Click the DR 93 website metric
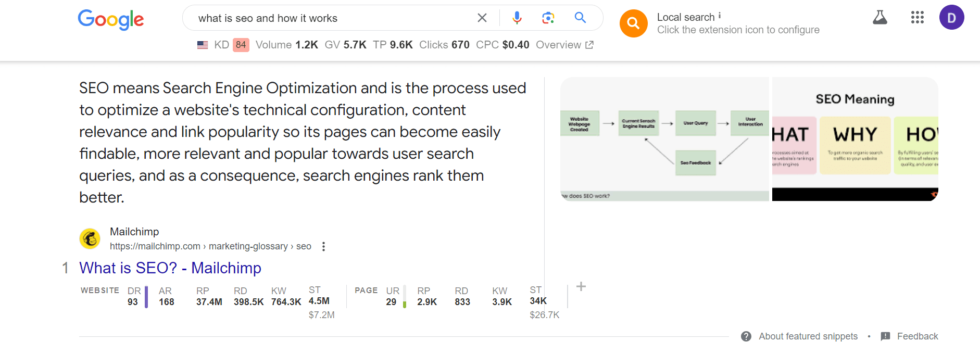 pyautogui.click(x=134, y=296)
